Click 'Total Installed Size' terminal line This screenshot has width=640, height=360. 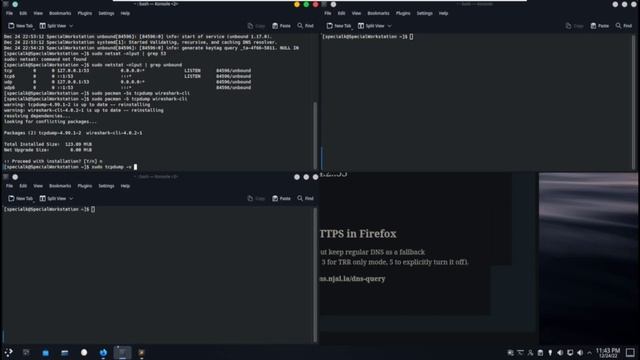48,144
